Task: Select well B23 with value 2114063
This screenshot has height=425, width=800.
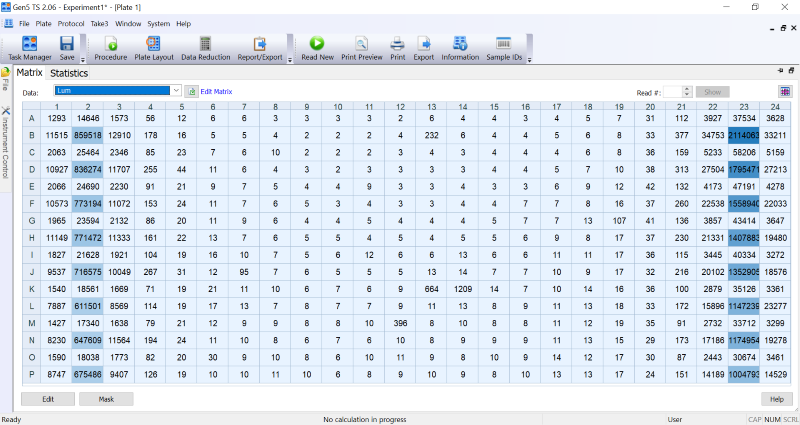Action: coord(744,135)
